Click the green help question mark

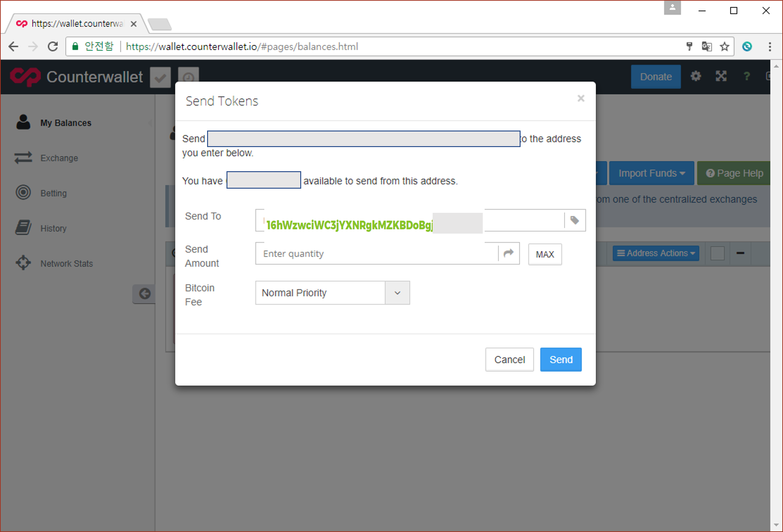pyautogui.click(x=747, y=76)
